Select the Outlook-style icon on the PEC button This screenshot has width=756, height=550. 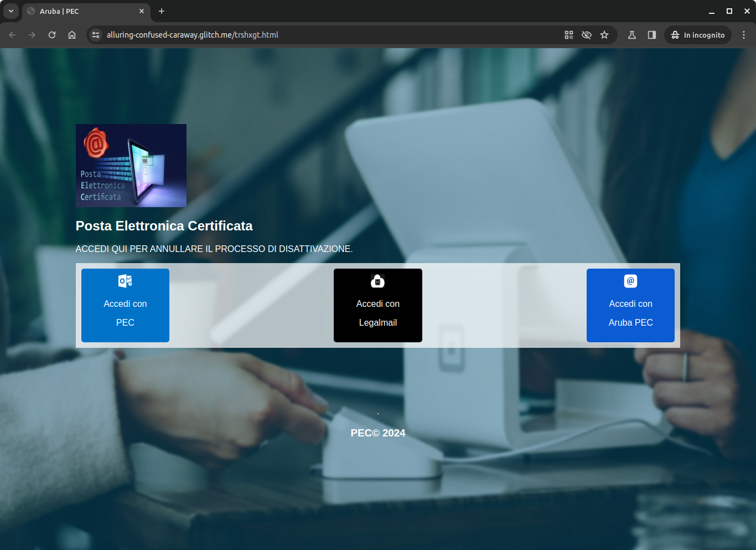pos(125,281)
